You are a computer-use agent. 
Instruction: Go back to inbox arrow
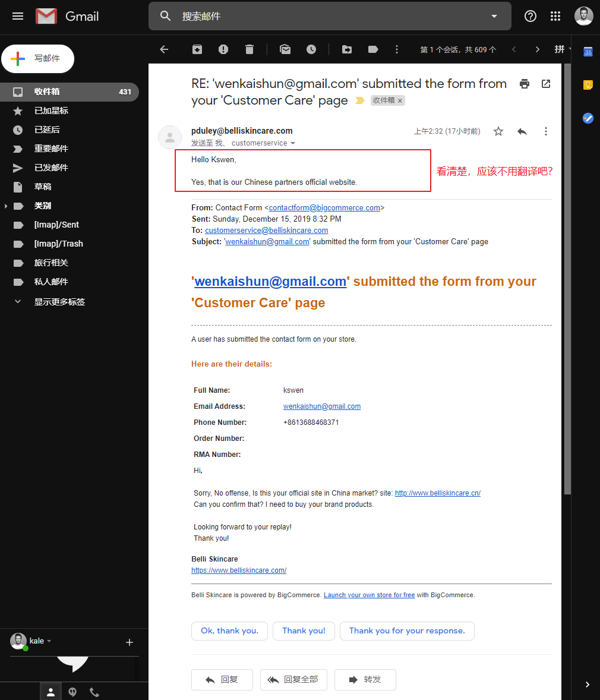point(165,49)
